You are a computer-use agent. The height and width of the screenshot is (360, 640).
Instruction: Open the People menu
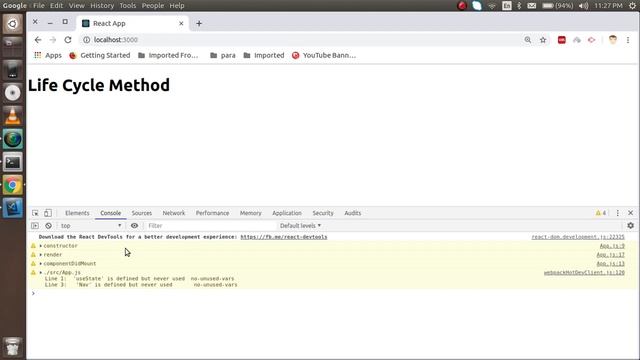click(x=153, y=6)
